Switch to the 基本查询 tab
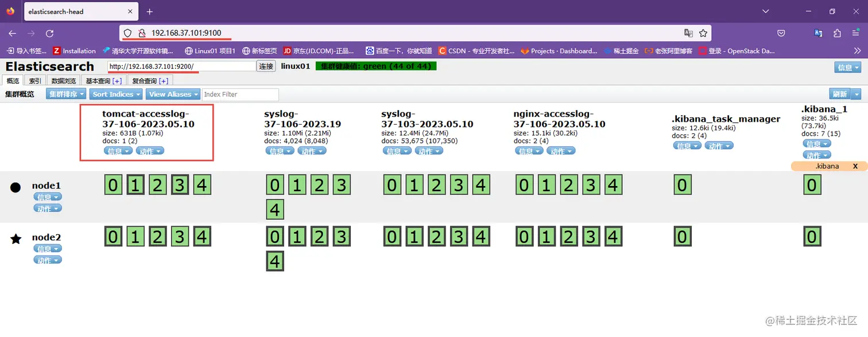The height and width of the screenshot is (337, 868). pos(103,81)
